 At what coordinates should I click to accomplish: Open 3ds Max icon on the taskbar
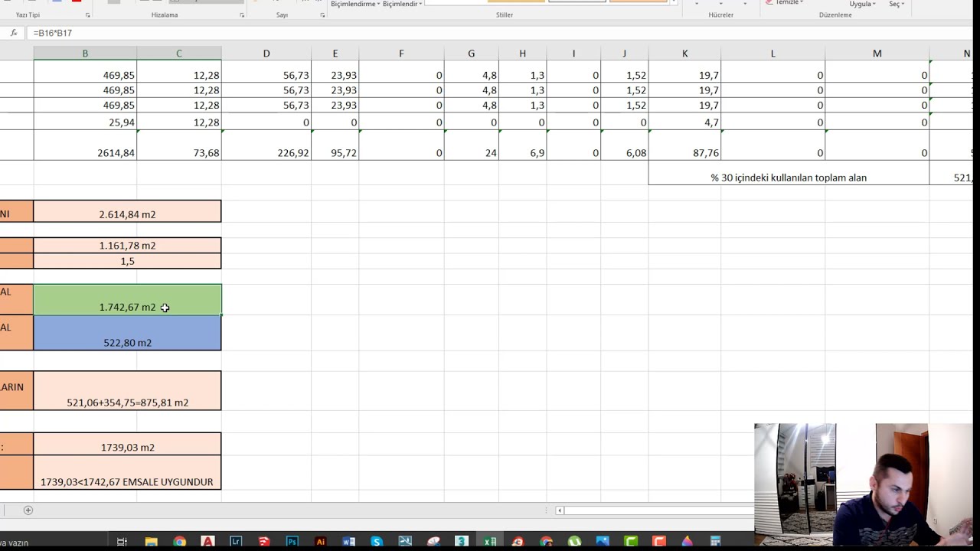pyautogui.click(x=461, y=542)
